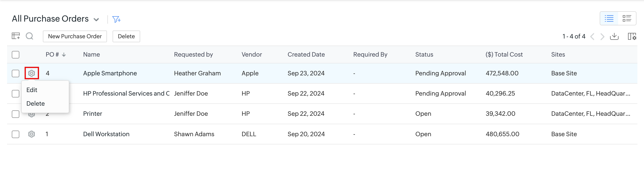The image size is (644, 178).
Task: Go to next page arrow
Action: click(x=603, y=37)
